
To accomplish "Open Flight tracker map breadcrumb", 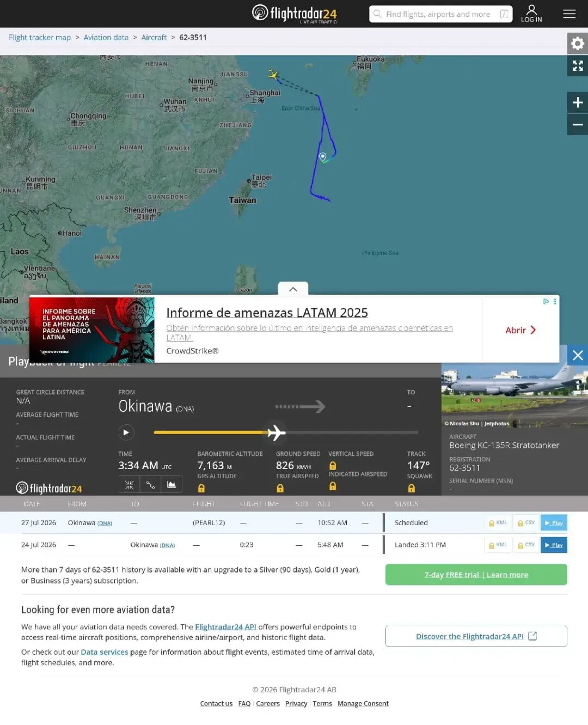I will [40, 37].
